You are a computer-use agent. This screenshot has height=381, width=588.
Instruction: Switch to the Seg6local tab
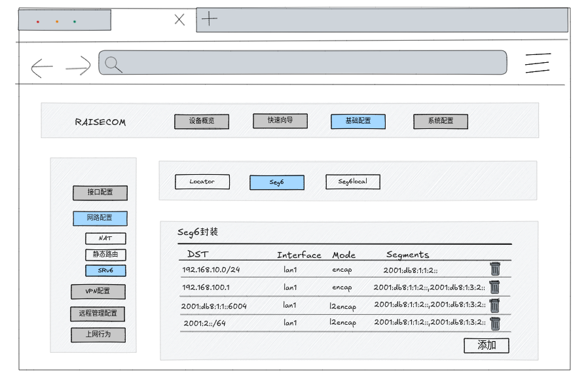coord(353,181)
